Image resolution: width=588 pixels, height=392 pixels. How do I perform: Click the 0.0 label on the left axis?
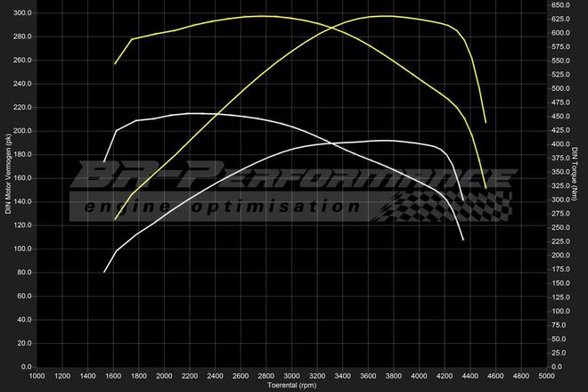pyautogui.click(x=26, y=366)
